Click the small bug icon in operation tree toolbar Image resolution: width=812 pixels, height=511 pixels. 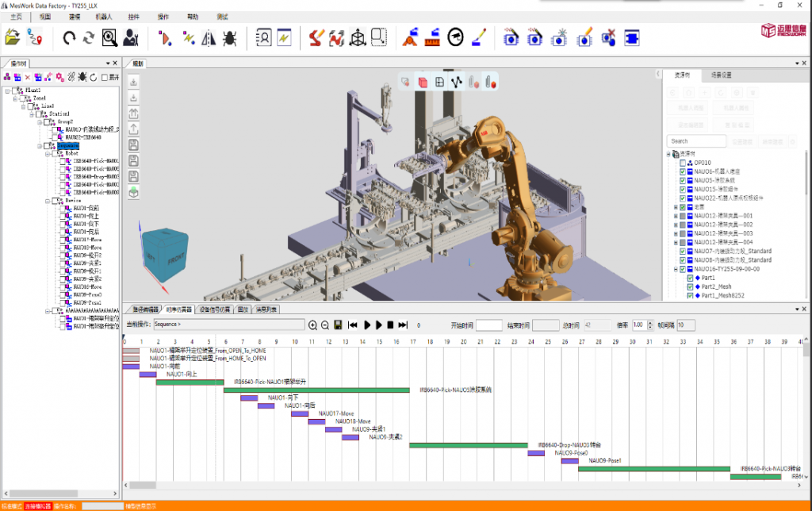[x=82, y=77]
